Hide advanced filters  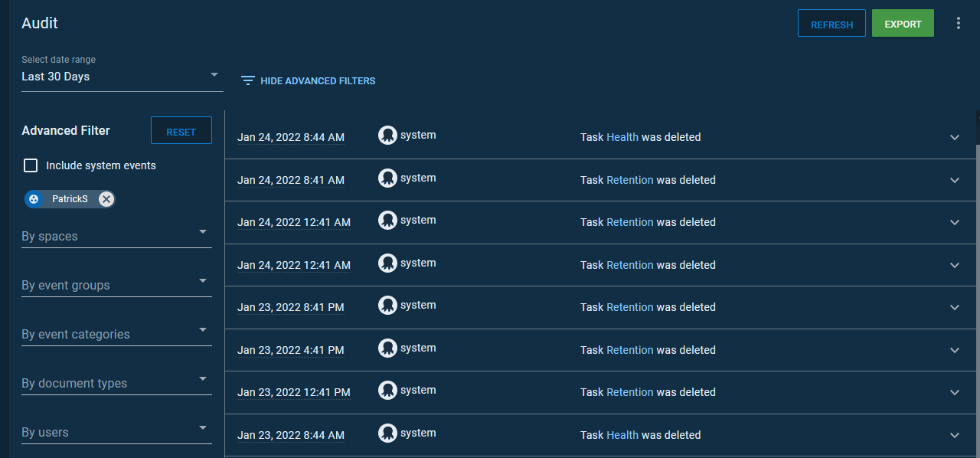(x=309, y=80)
